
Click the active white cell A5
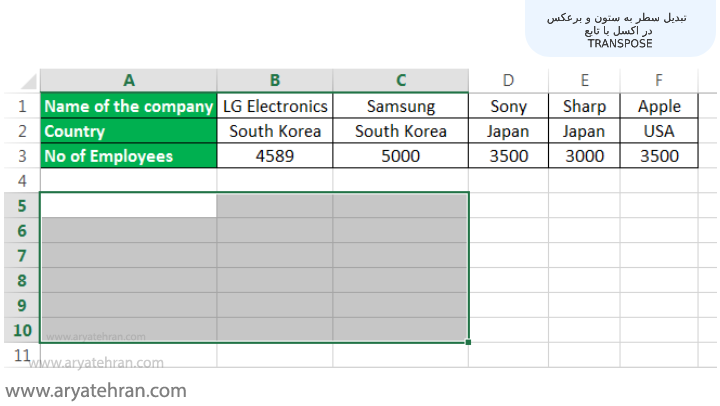tap(128, 205)
